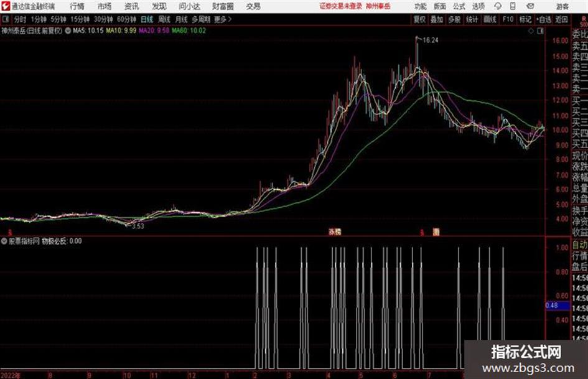Click the side panel toggle icon beside diamond
The width and height of the screenshot is (588, 379).
click(540, 31)
